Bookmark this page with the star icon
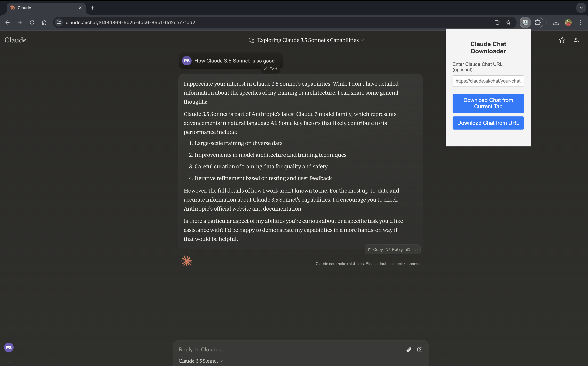588x366 pixels. (x=508, y=22)
